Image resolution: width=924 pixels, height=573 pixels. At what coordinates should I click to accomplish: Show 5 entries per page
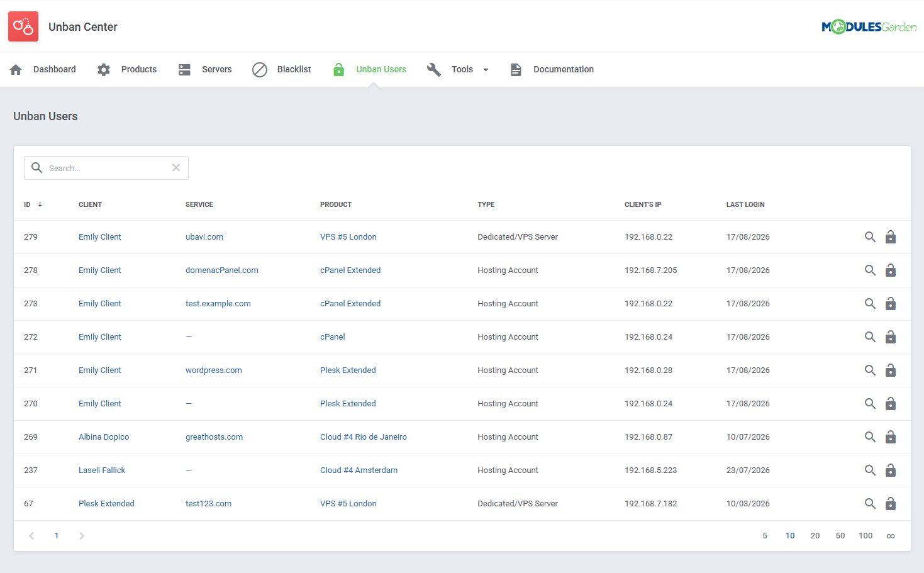coord(765,536)
